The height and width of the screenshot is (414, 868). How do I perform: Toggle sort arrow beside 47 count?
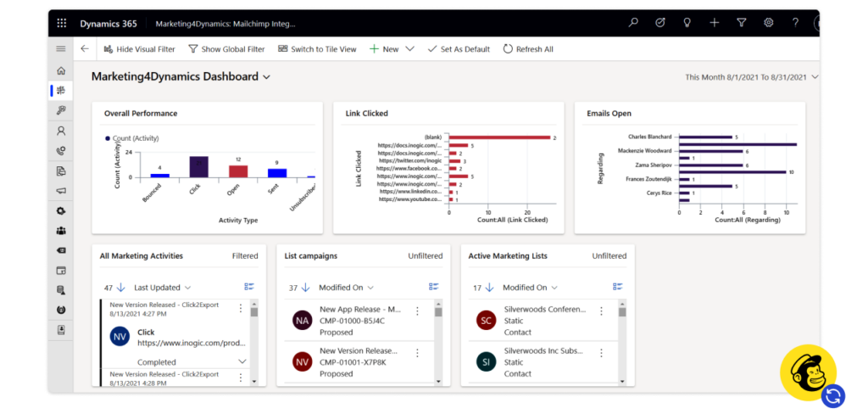click(x=122, y=287)
